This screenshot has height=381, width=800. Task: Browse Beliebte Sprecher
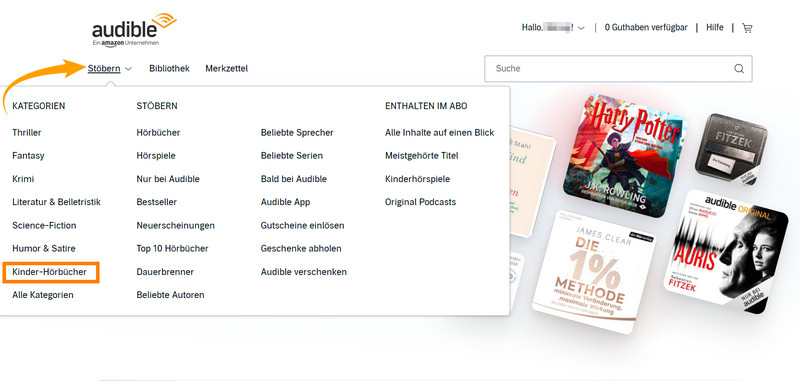pos(297,133)
